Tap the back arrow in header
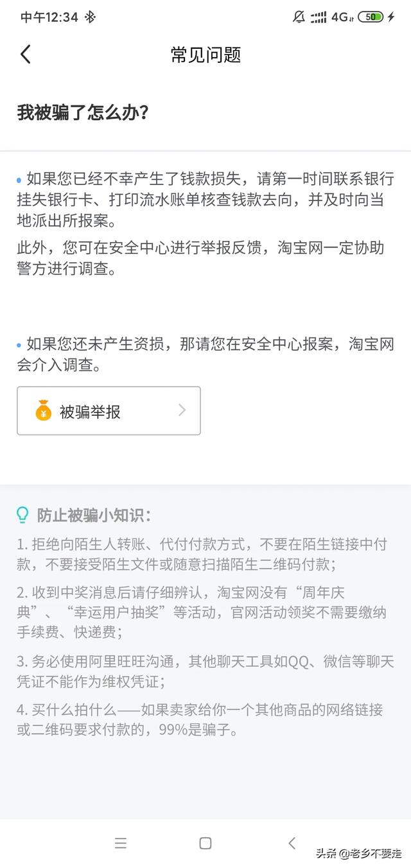The width and height of the screenshot is (411, 868). [x=26, y=54]
